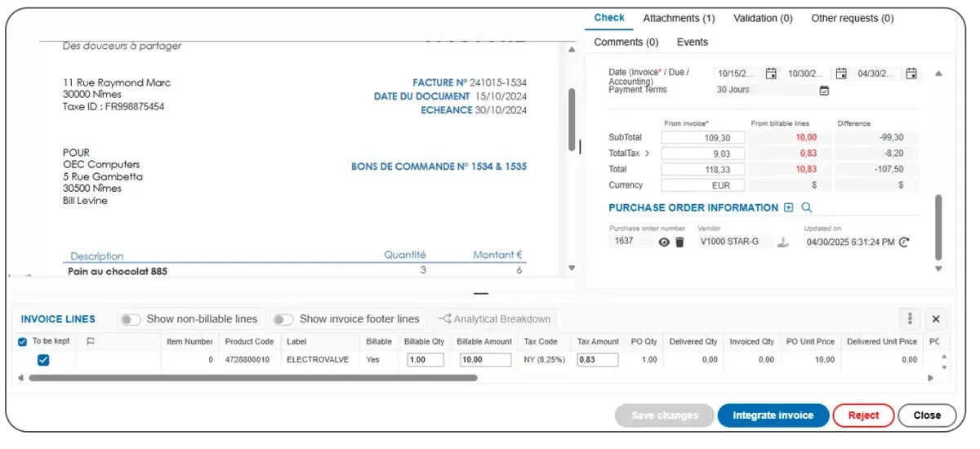Click the add purchase order plus icon
Screen dimensions: 980x449
788,208
